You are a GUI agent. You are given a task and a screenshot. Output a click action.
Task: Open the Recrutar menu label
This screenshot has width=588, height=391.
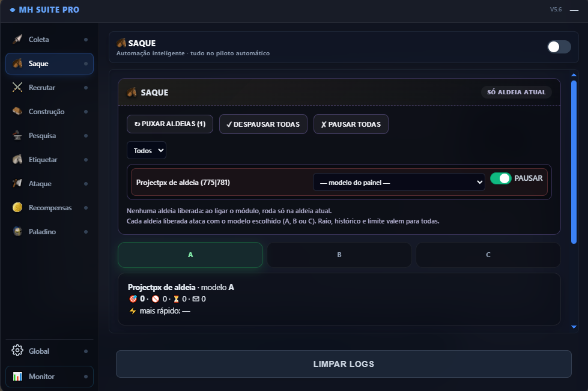[42, 87]
